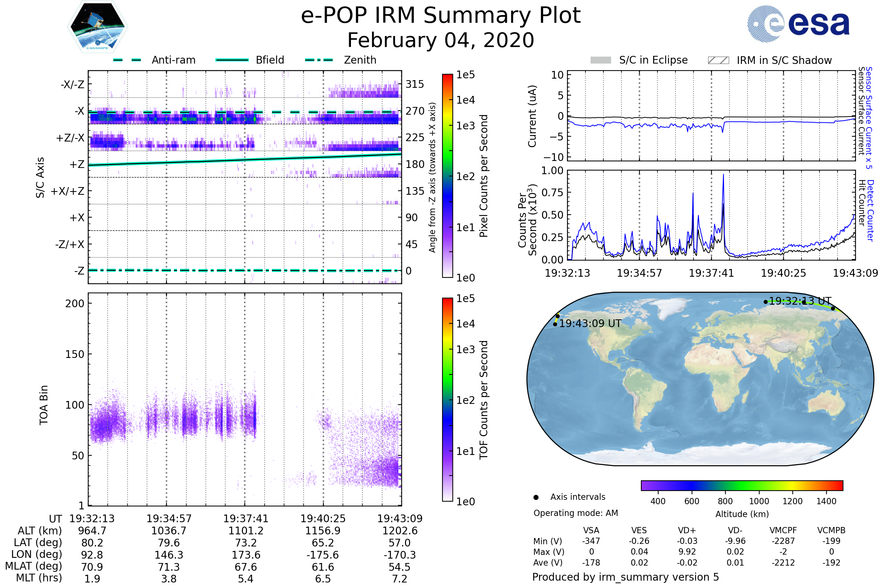Click the Produced by irm_summary version text

[625, 577]
